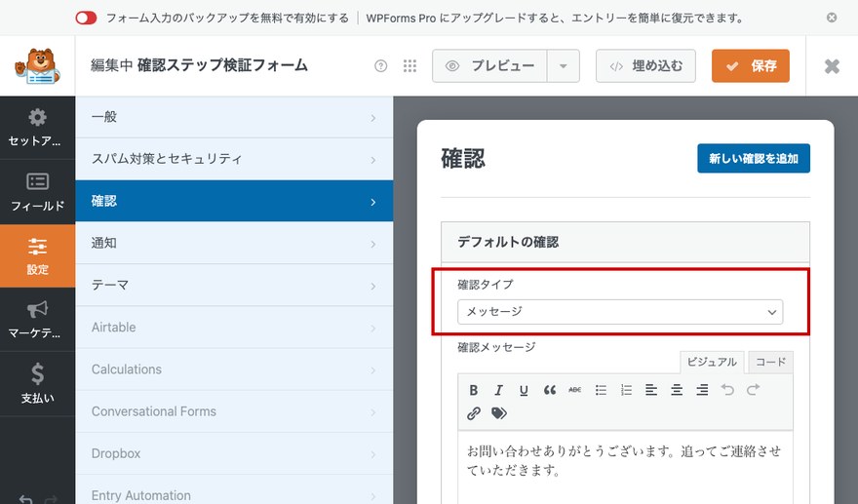Dismiss the top upgrade notice banner
The image size is (858, 504).
831,18
